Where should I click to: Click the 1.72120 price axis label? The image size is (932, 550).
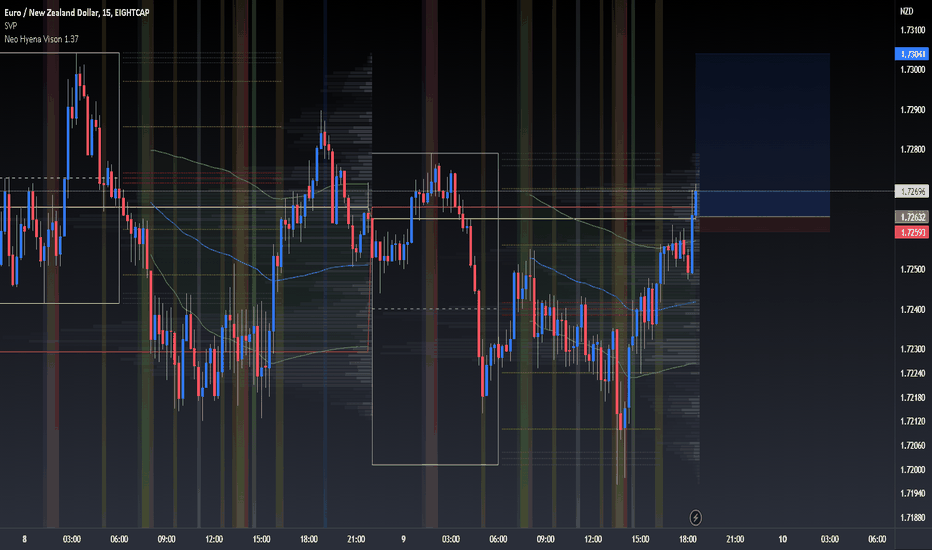pyautogui.click(x=913, y=421)
